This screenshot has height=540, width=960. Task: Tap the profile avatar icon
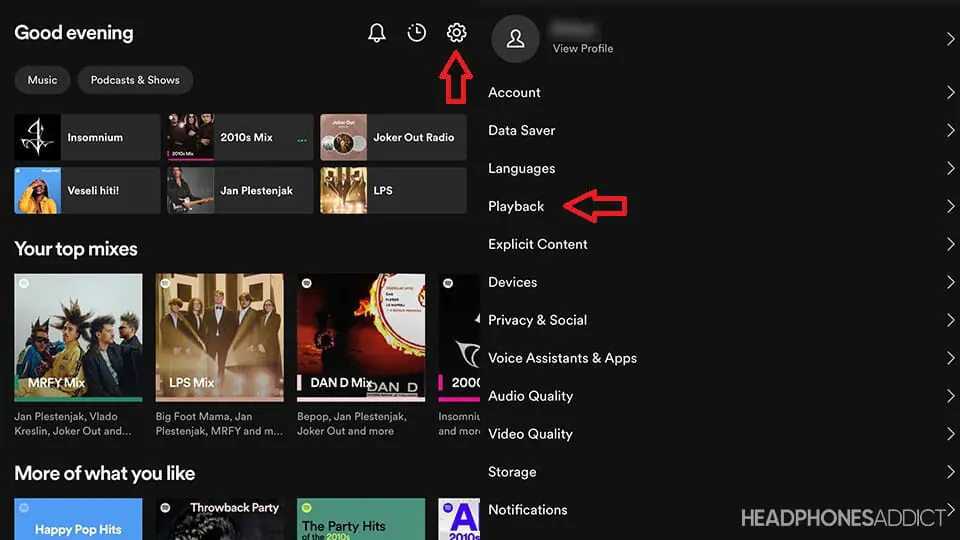(x=515, y=39)
